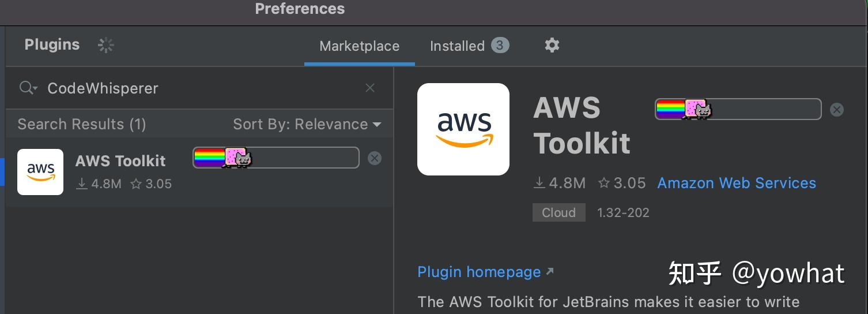Clear the CodeWhisperer search text
The image size is (868, 314).
point(370,88)
